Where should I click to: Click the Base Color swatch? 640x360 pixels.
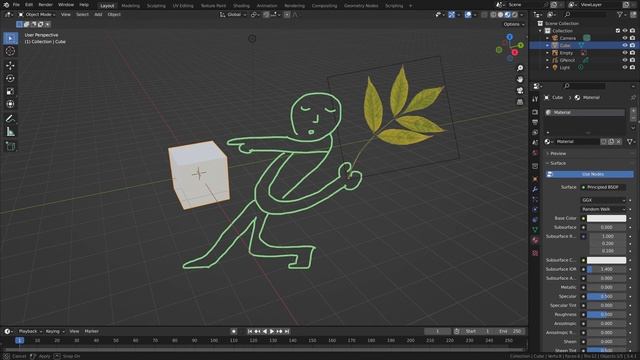pyautogui.click(x=606, y=218)
